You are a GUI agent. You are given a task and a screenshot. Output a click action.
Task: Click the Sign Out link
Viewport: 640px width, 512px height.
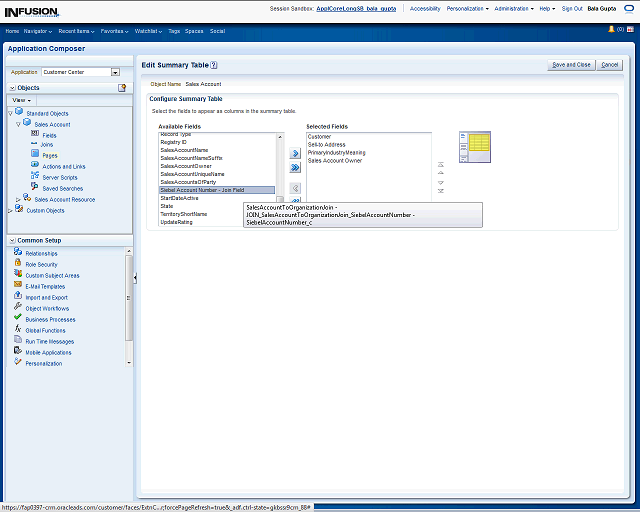[572, 8]
